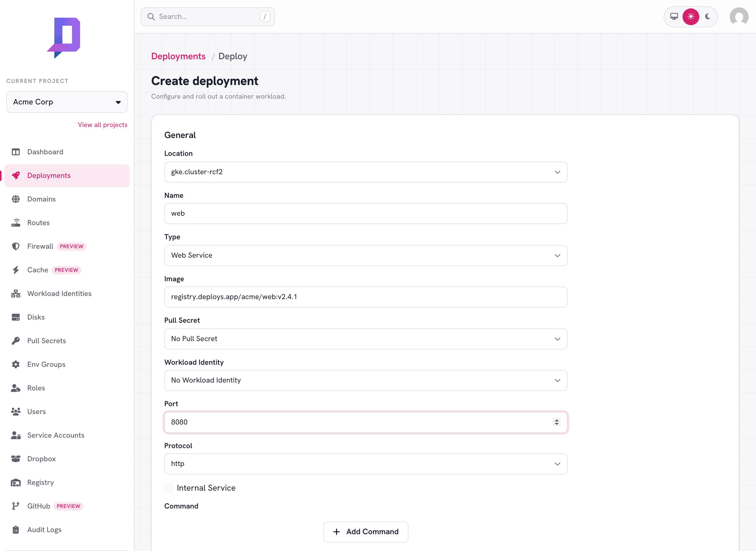Viewport: 756px width, 551px height.
Task: Switch to light theme mode
Action: (691, 16)
